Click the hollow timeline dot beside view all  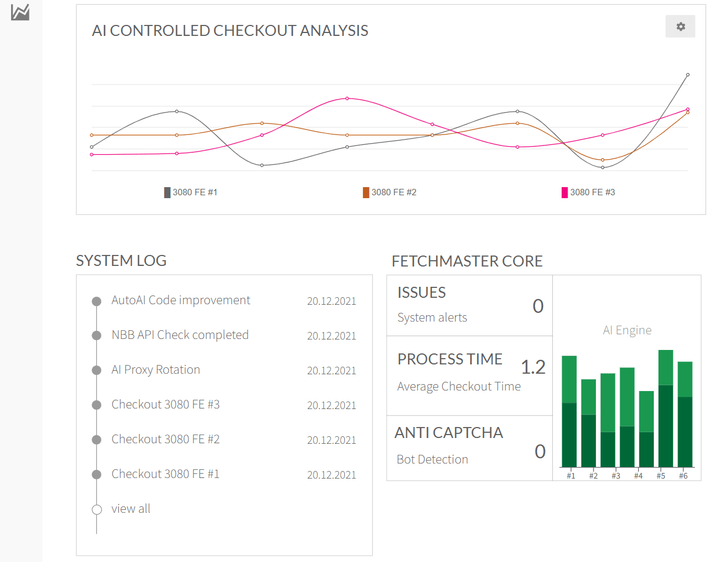point(97,509)
